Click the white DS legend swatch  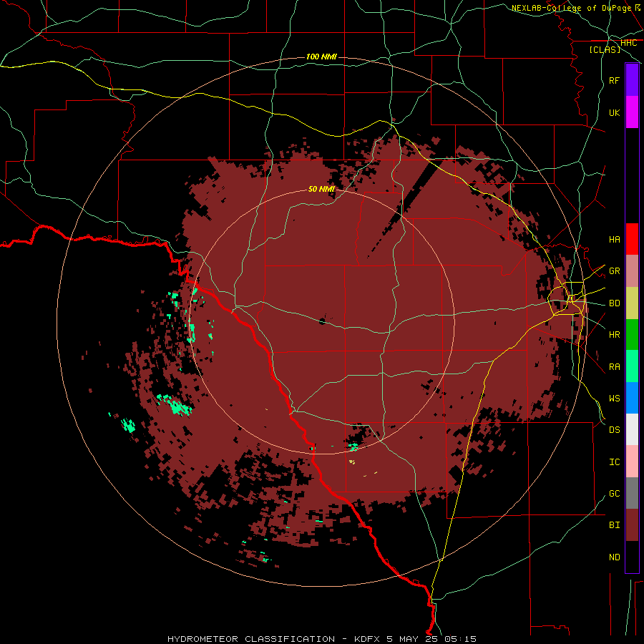pos(632,429)
